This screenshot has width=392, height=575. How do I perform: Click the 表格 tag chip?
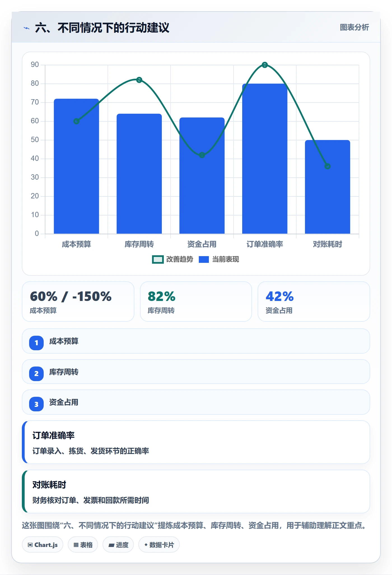[x=83, y=545]
